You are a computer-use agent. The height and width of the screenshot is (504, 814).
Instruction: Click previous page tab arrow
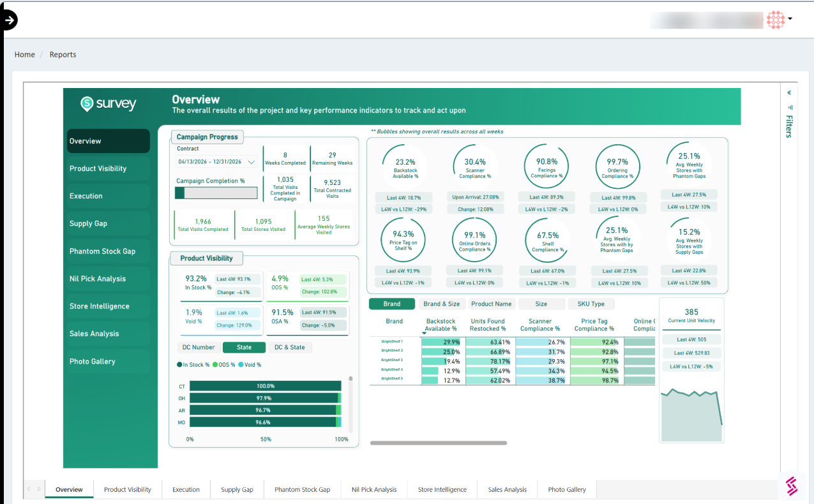click(x=29, y=489)
